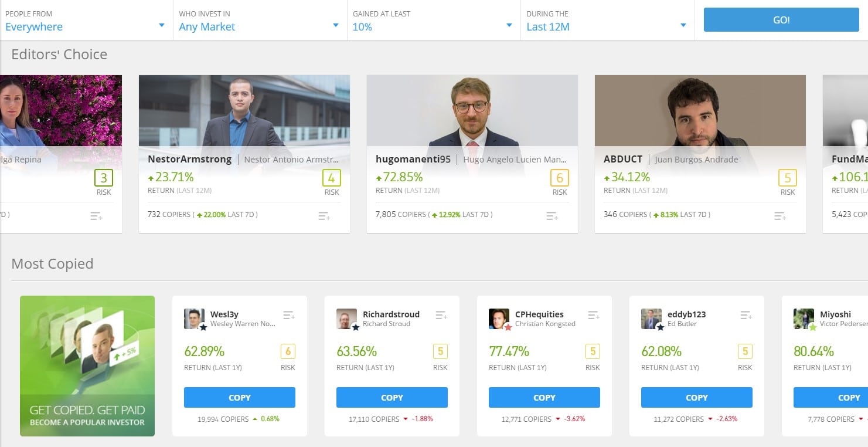Viewport: 868px width, 447px height.
Task: Click risk score 5 badge on Richardstroud
Action: click(440, 351)
